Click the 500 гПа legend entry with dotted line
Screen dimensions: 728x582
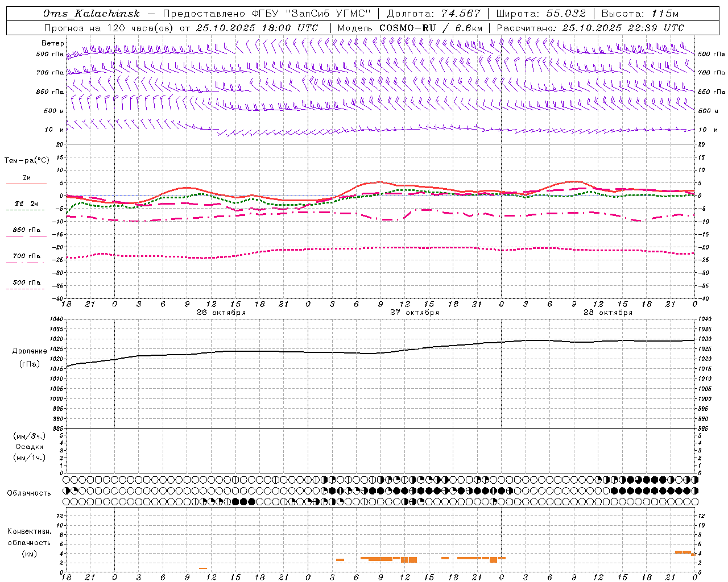click(x=27, y=282)
